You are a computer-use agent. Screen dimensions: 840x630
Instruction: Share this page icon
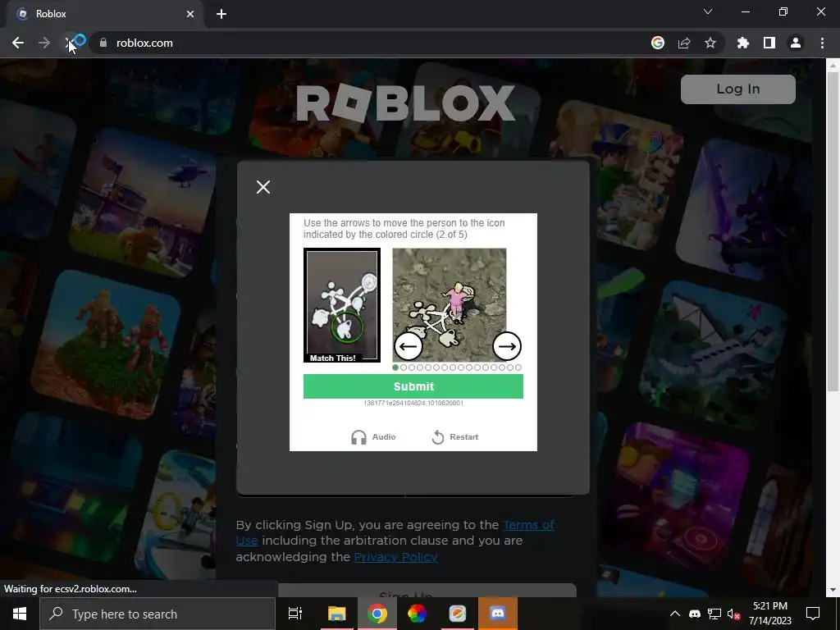point(684,43)
